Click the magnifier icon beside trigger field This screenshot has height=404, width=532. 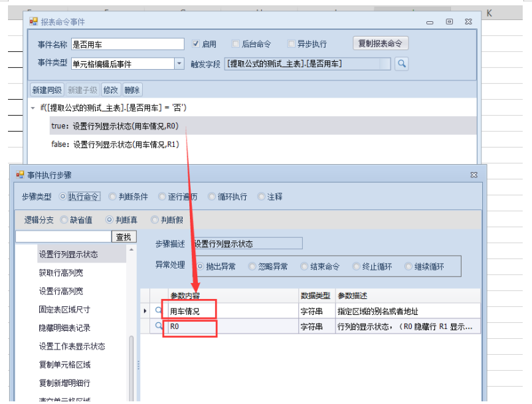[x=401, y=64]
